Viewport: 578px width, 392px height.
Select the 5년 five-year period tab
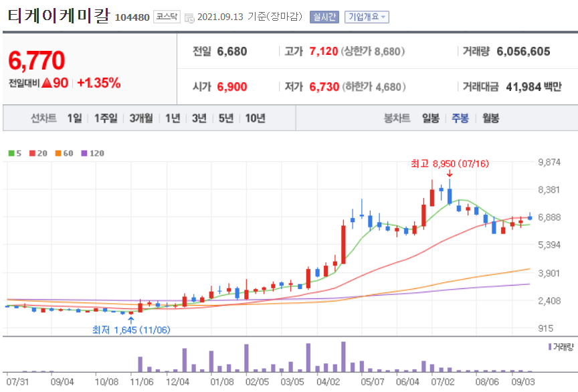point(227,117)
